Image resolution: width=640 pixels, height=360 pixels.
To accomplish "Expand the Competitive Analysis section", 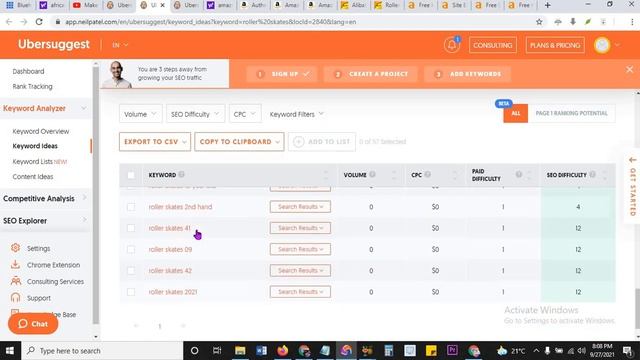I will pyautogui.click(x=45, y=198).
